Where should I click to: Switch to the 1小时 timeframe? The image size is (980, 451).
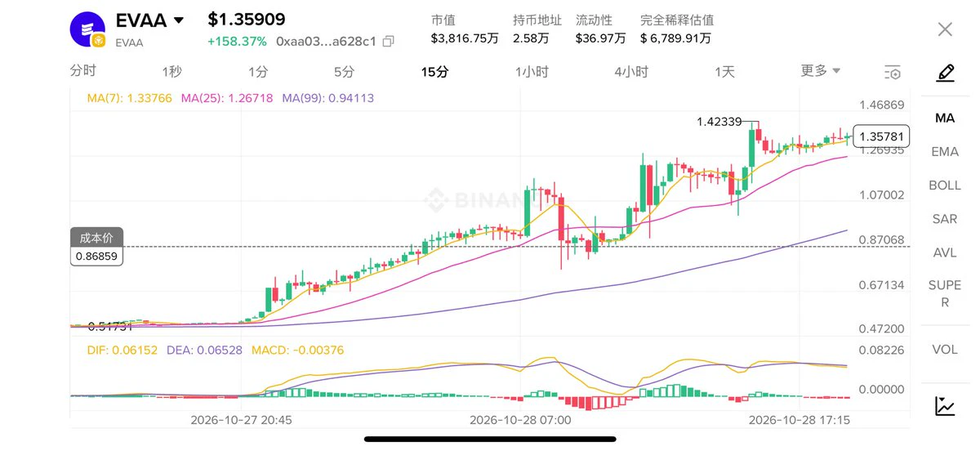point(532,72)
